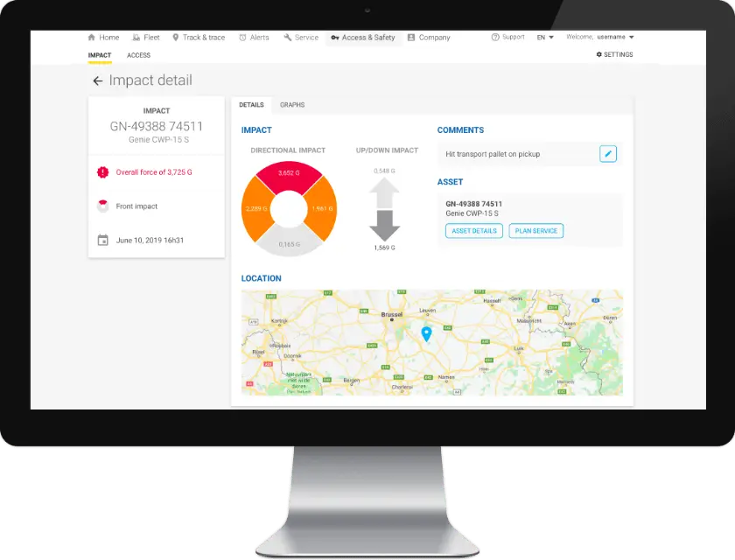The width and height of the screenshot is (735, 560).
Task: Click the 'Front impact' text
Action: pos(136,206)
